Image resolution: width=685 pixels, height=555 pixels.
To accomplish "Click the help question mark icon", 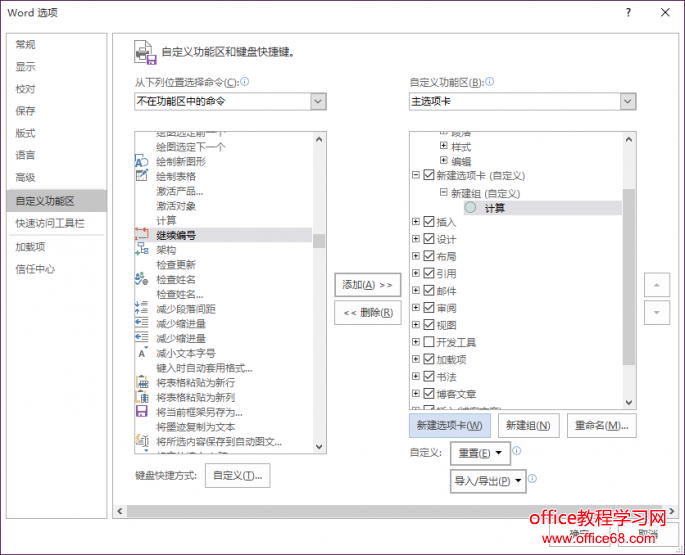I will tap(628, 13).
